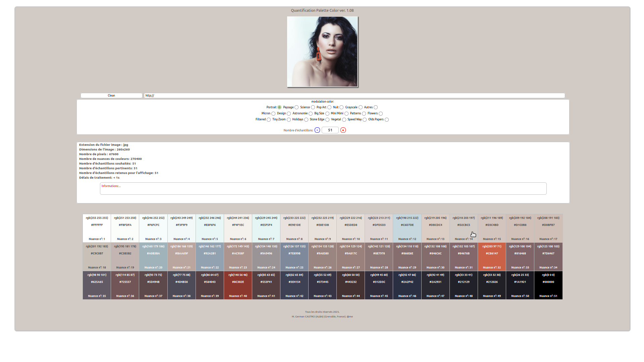
Task: Click the minus button for sample count
Action: pyautogui.click(x=317, y=130)
